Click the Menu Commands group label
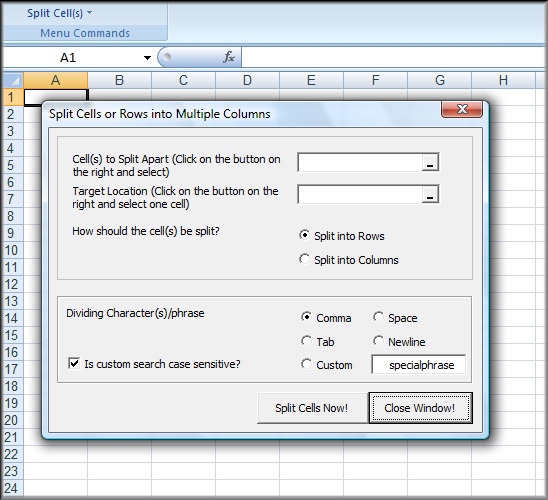Screen dimensions: 548x500 (x=85, y=33)
